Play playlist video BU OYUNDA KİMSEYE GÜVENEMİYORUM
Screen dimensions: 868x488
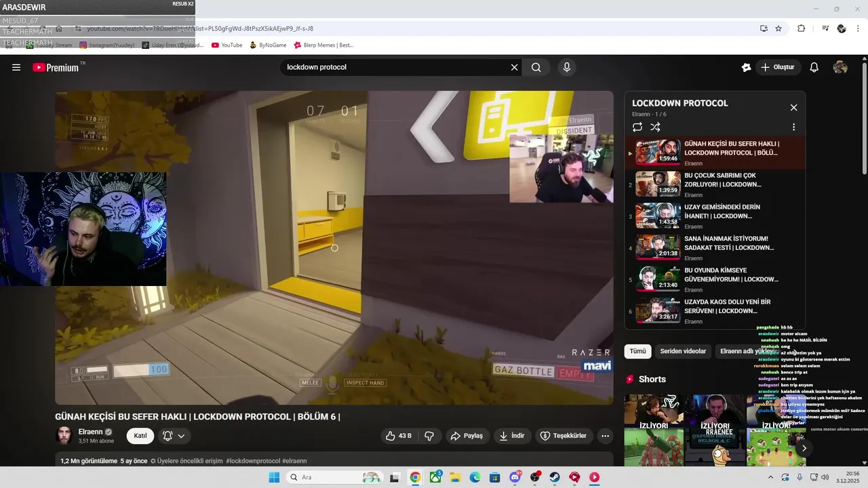(715, 279)
